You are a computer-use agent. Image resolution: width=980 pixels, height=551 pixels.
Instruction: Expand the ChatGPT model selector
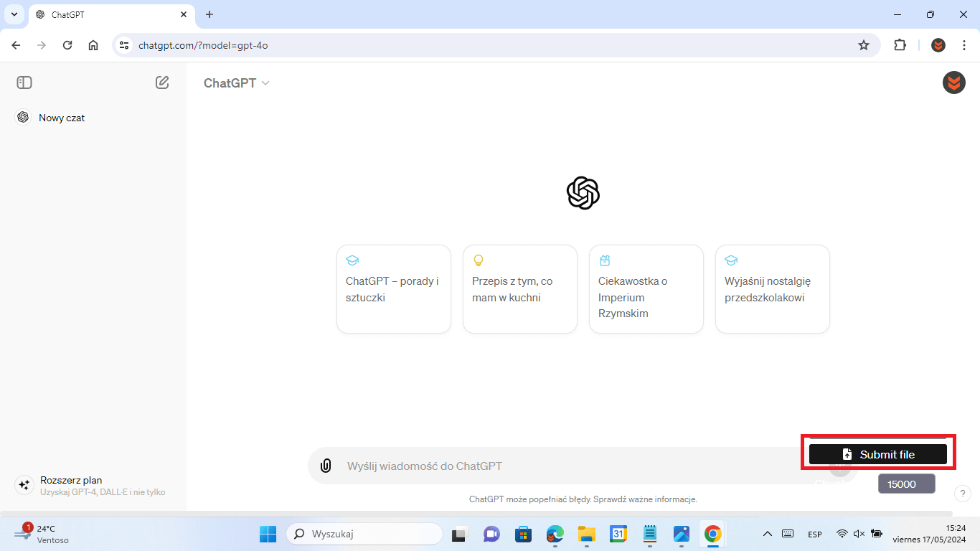point(237,83)
